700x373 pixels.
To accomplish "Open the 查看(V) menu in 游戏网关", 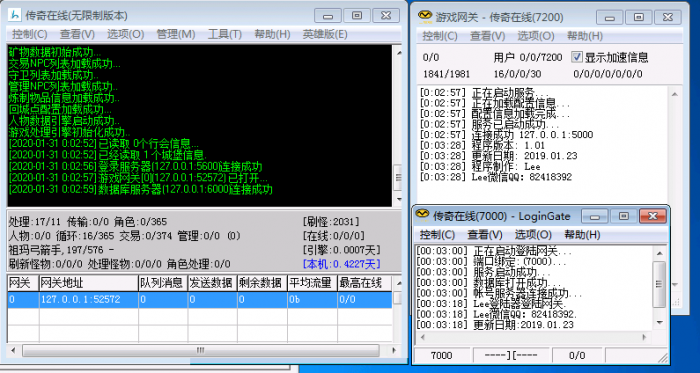I will [488, 36].
